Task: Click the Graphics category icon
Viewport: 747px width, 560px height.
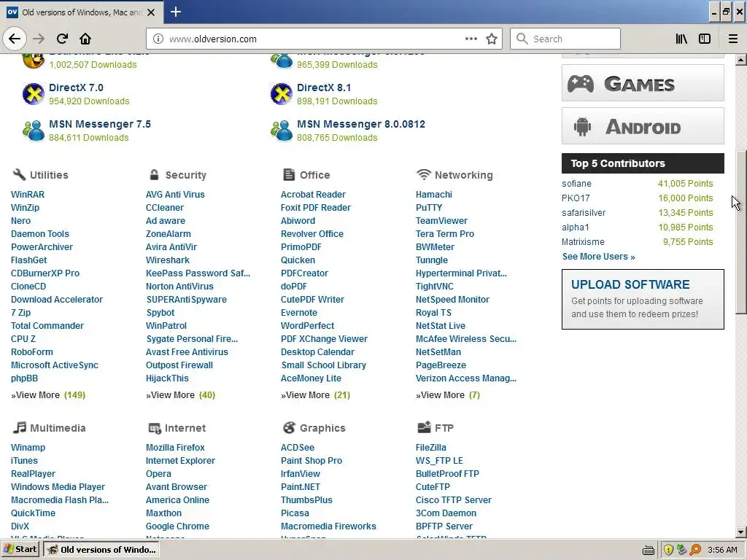Action: click(289, 427)
